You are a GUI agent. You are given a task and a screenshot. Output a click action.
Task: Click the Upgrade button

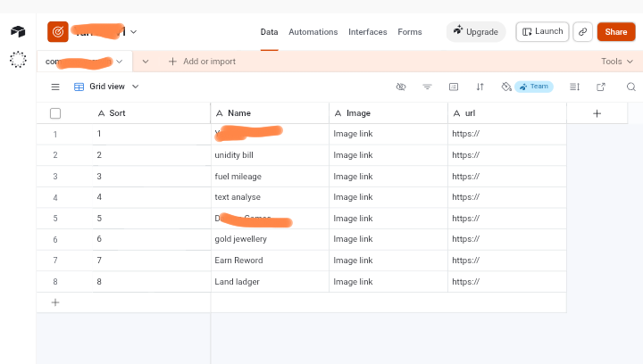coord(476,31)
